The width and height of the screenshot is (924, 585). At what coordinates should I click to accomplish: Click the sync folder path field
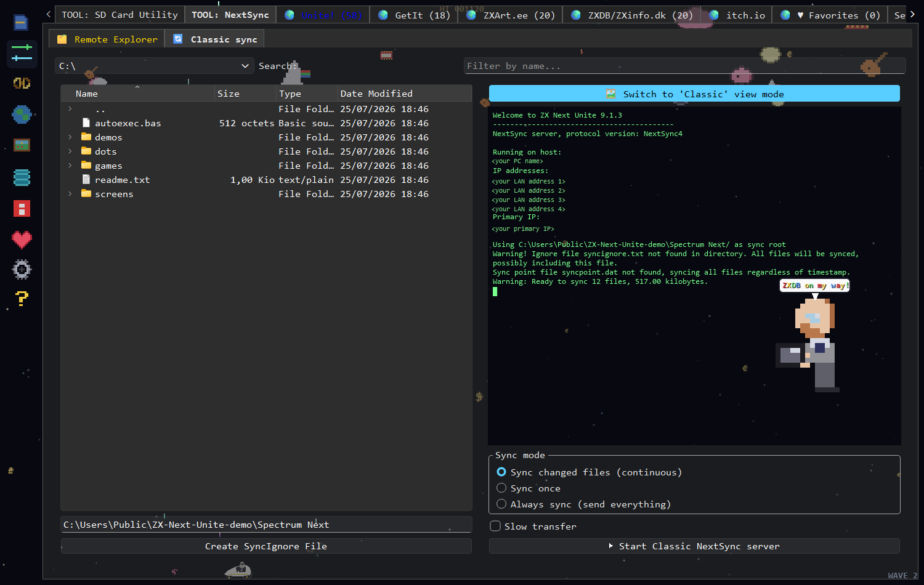click(x=266, y=525)
